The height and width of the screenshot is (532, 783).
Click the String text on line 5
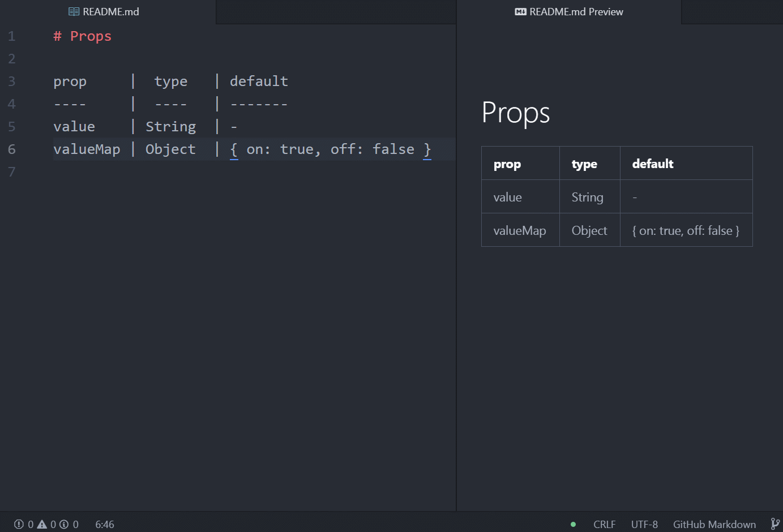pyautogui.click(x=170, y=126)
